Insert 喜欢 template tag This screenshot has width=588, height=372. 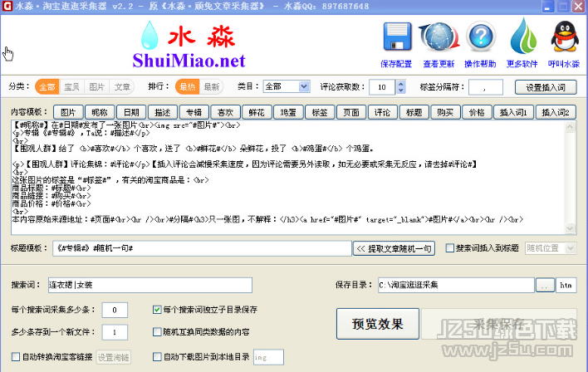click(225, 112)
